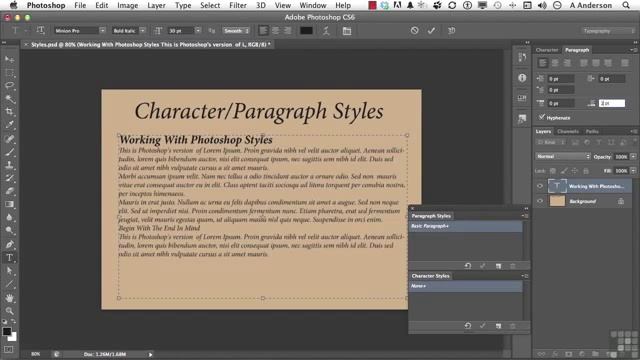Hide the Working With Photoshop text layer
640x360 pixels.
tap(540, 186)
